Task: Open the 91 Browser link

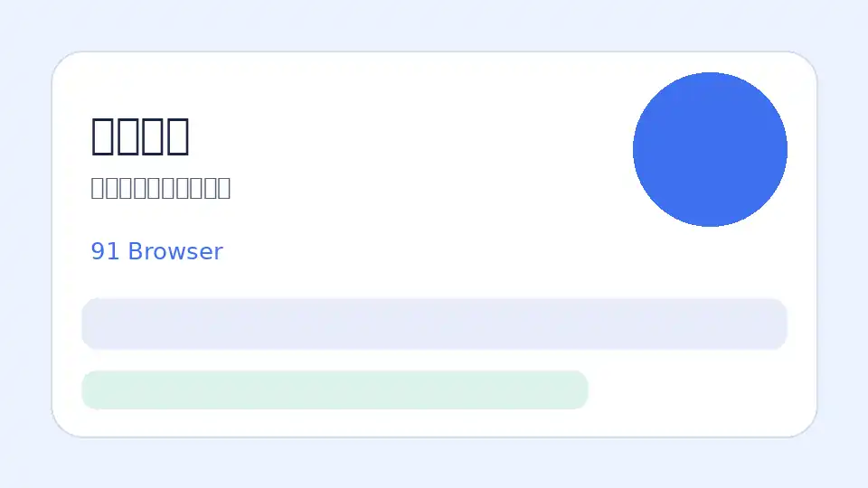Action: 156,251
